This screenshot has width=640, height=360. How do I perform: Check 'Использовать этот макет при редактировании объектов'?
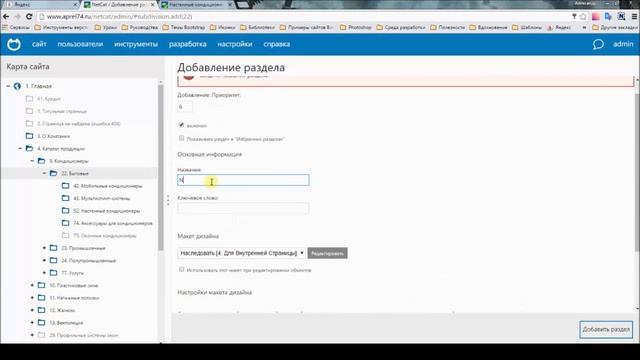(x=182, y=269)
